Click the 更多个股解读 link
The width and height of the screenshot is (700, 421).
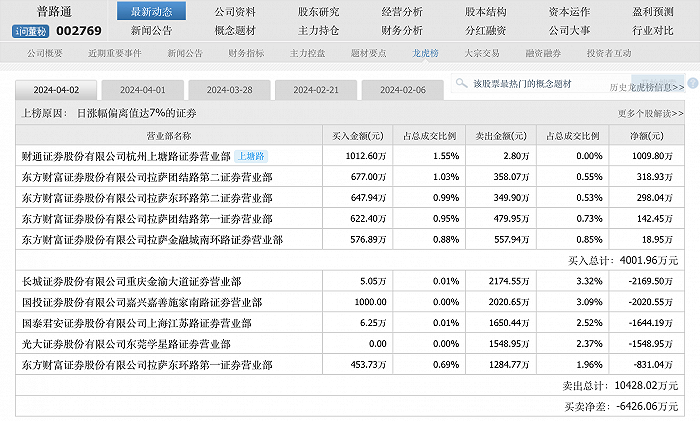click(650, 115)
